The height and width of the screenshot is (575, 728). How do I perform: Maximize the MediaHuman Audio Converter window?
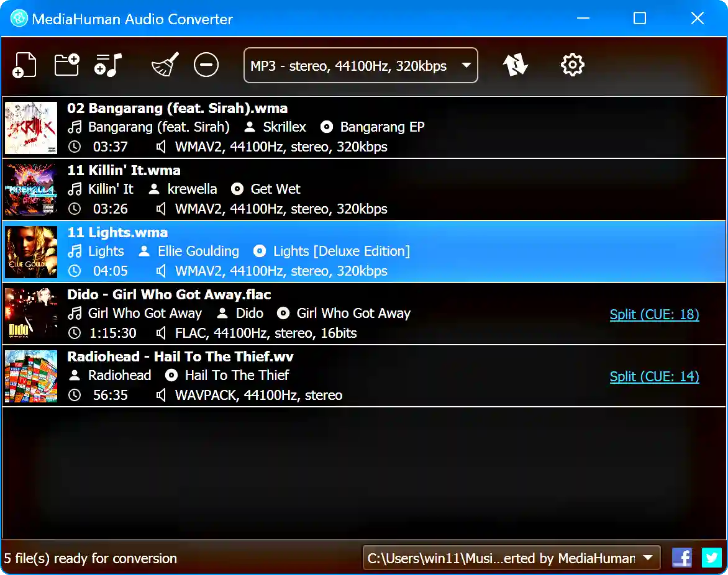point(640,19)
